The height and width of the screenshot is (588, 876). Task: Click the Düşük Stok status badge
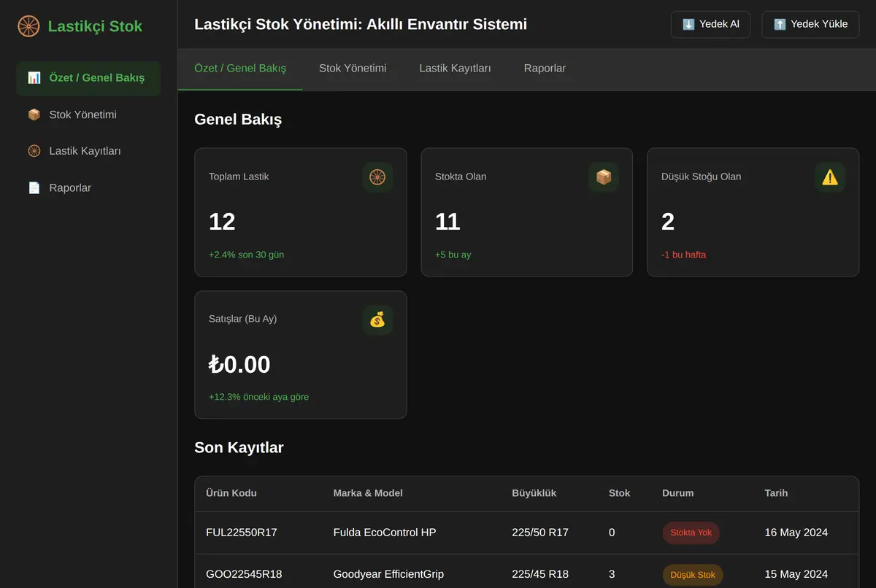[693, 575]
